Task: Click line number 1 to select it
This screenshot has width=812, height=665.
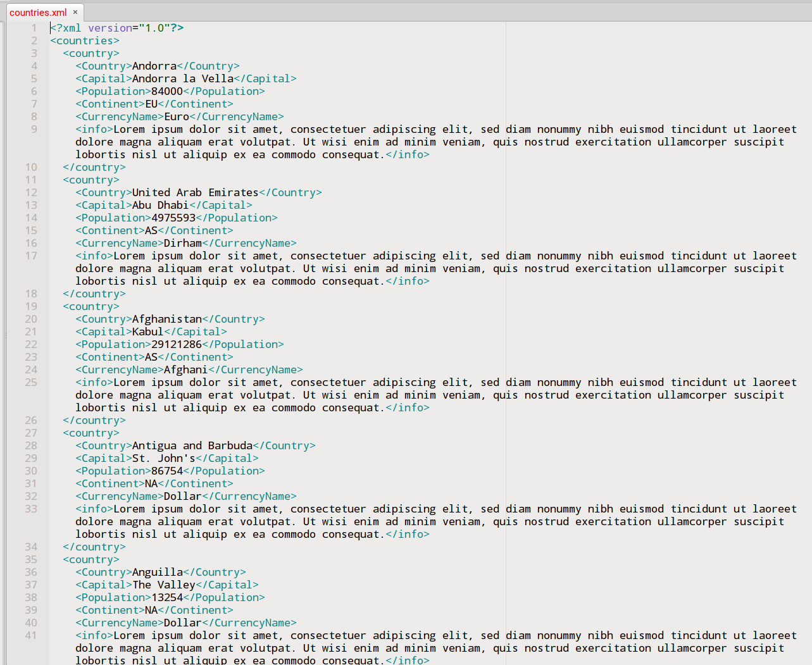Action: coord(34,28)
